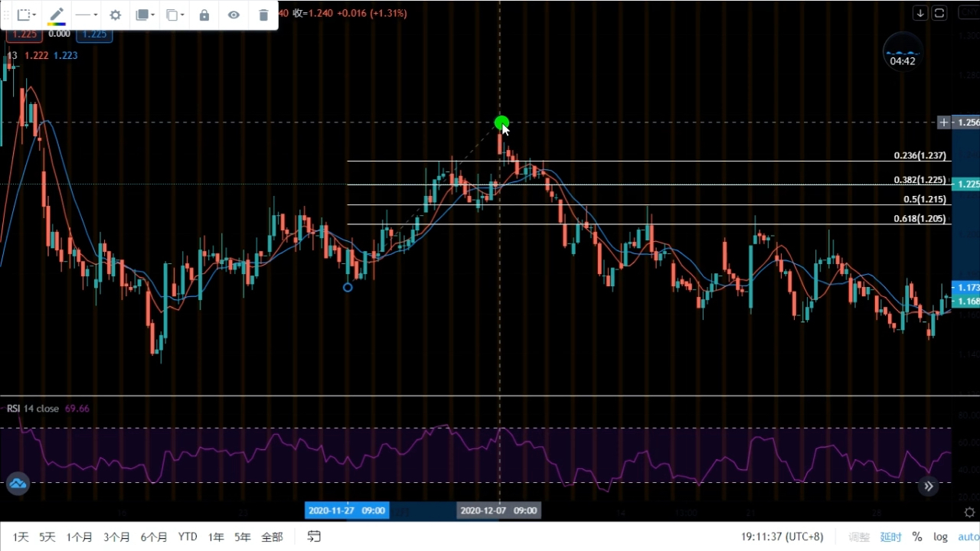Click the blue 1.225 buy price box
The image size is (980, 551).
point(94,34)
